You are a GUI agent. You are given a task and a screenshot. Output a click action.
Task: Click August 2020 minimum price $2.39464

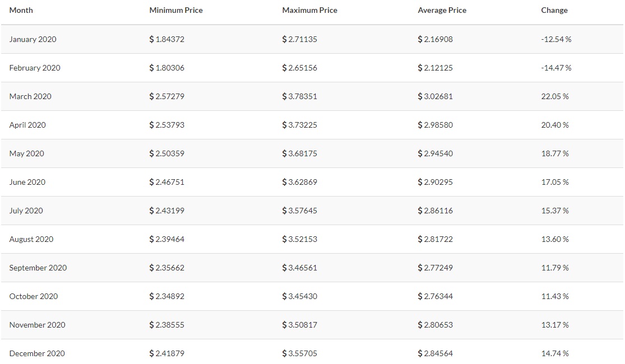pos(166,239)
